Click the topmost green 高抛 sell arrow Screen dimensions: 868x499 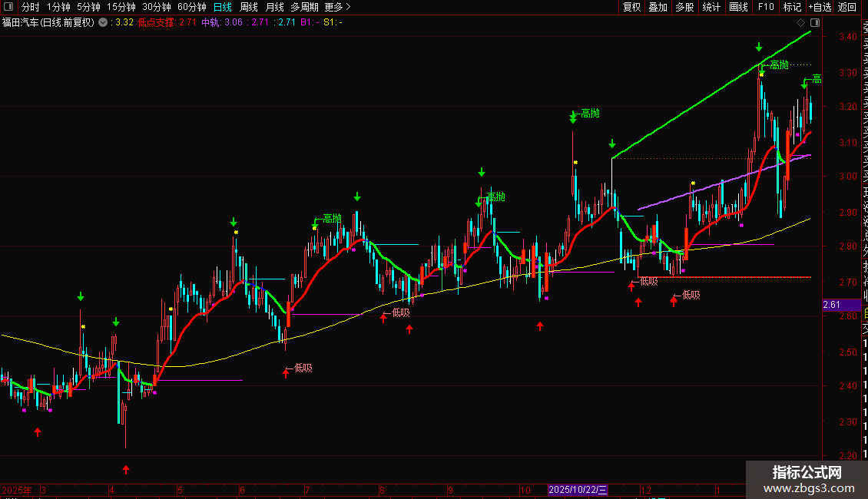click(759, 48)
